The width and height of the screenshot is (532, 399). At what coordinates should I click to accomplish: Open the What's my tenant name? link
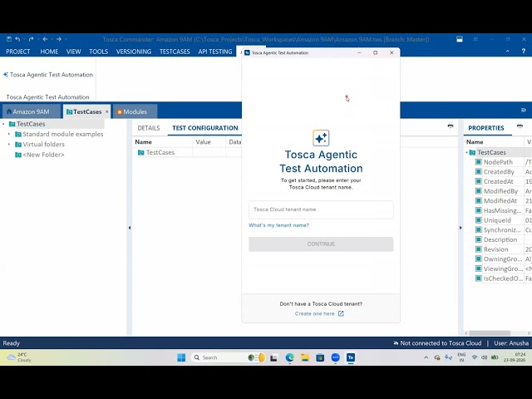pos(279,225)
